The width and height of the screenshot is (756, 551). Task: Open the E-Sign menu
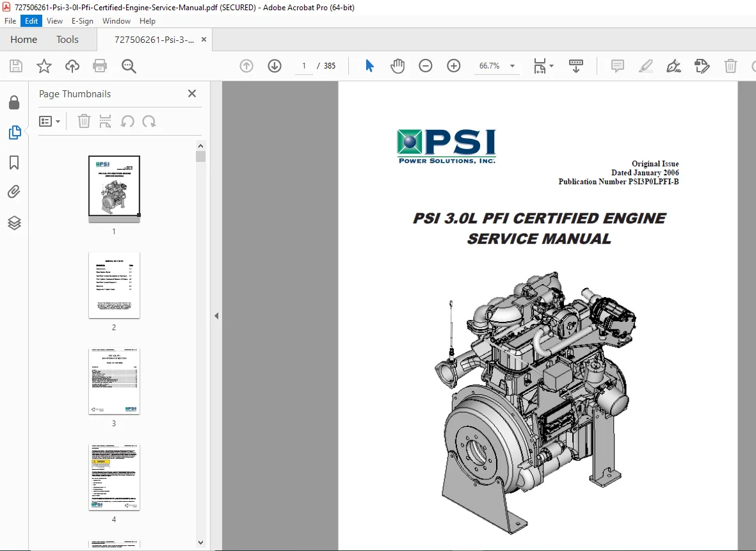[x=83, y=21]
